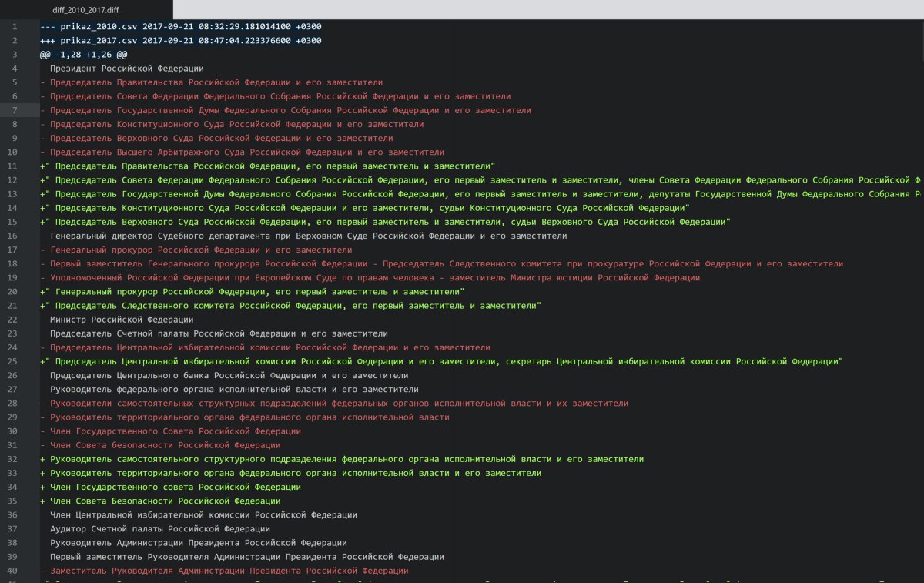Click removed line 'Председатель Верховного Суда ... и его заместители'
Viewport: 924px width, 583px height.
pos(216,138)
